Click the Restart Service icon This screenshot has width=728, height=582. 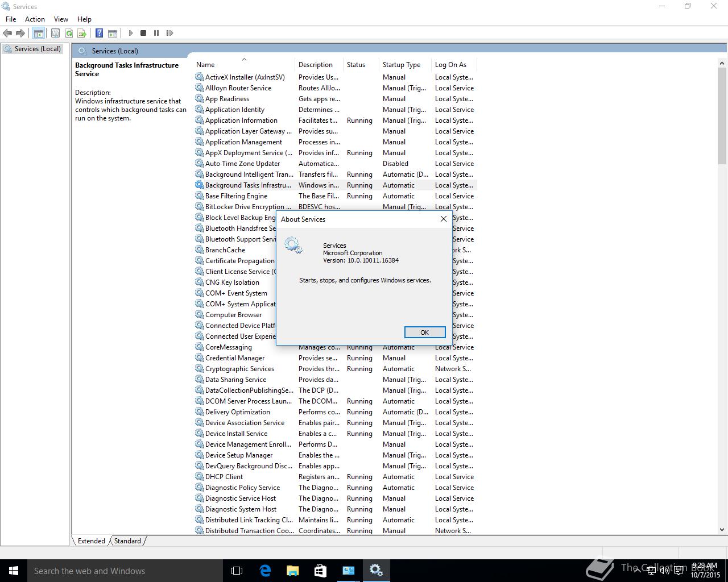coord(169,33)
